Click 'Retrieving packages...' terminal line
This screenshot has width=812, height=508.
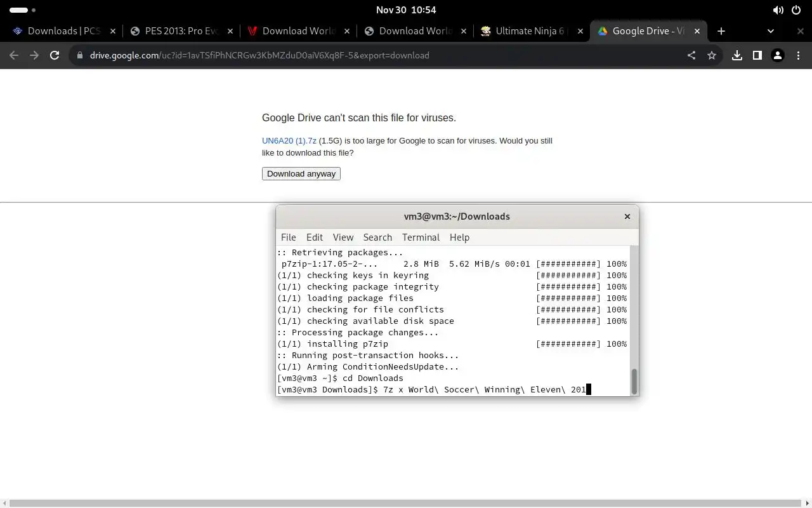pos(340,252)
